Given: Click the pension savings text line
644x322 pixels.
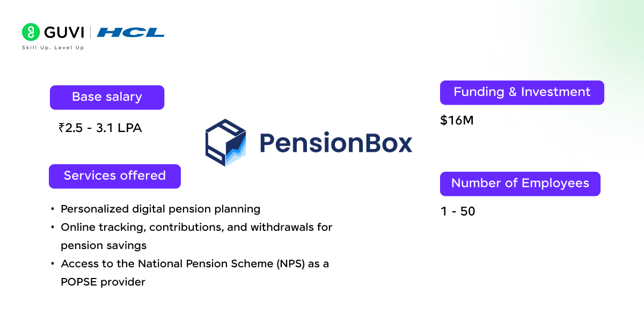Looking at the screenshot, I should click(x=104, y=246).
